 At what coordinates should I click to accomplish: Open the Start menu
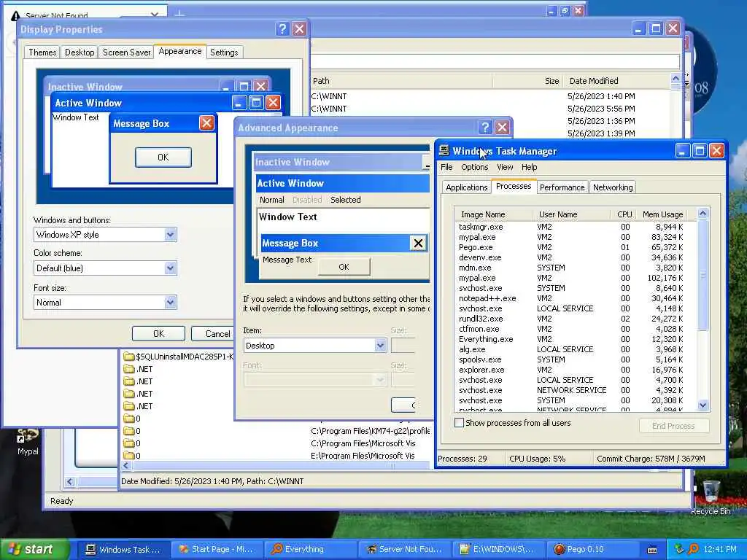34,549
